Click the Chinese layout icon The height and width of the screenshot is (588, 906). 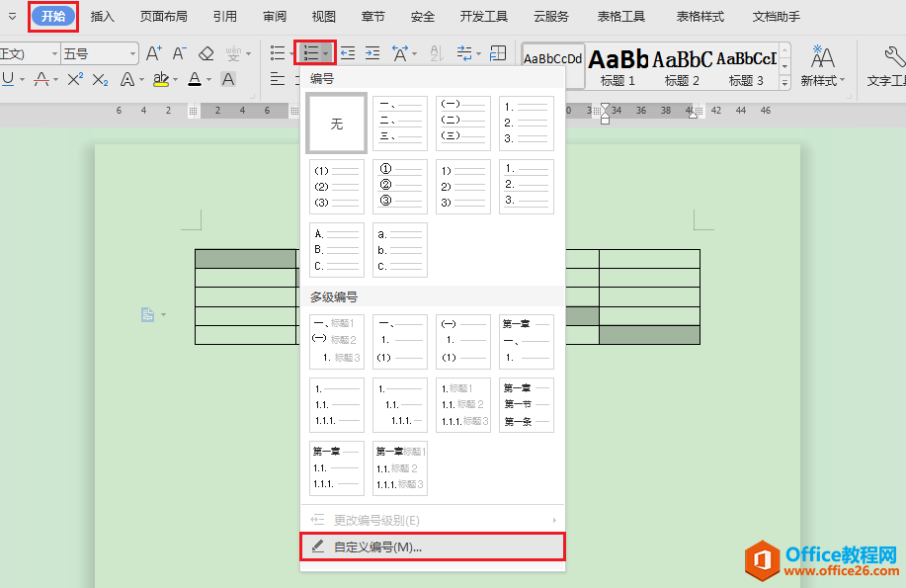pos(400,53)
